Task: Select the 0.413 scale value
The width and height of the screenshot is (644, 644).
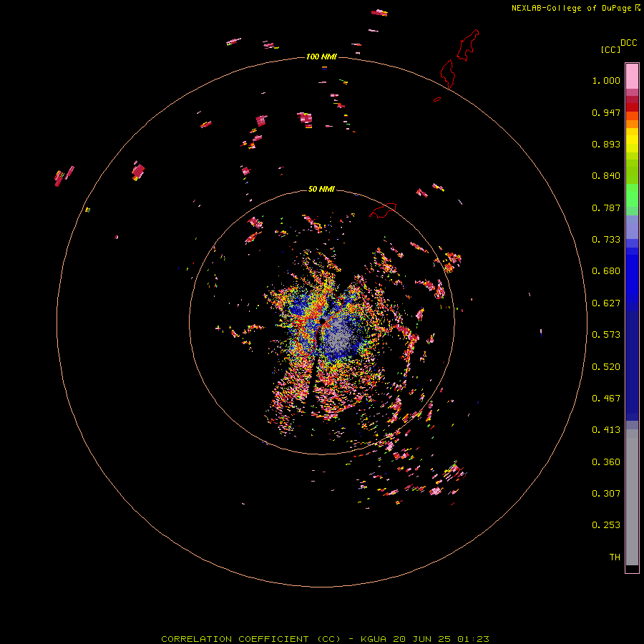Action: click(606, 430)
